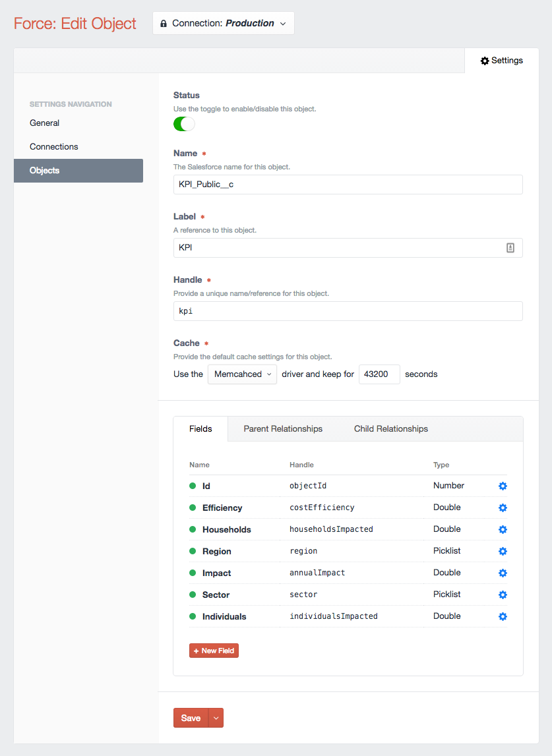Open the Households field name link
This screenshot has width=552, height=756.
227,529
